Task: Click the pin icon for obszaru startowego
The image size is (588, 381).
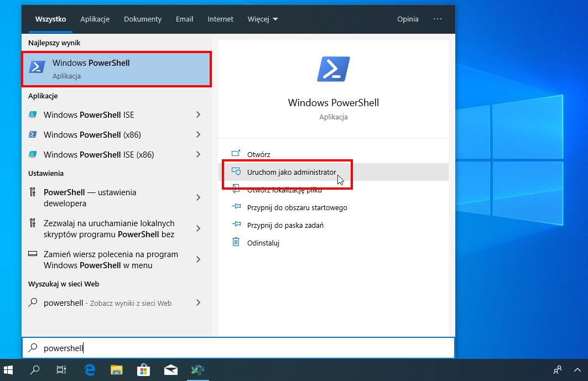Action: point(236,207)
